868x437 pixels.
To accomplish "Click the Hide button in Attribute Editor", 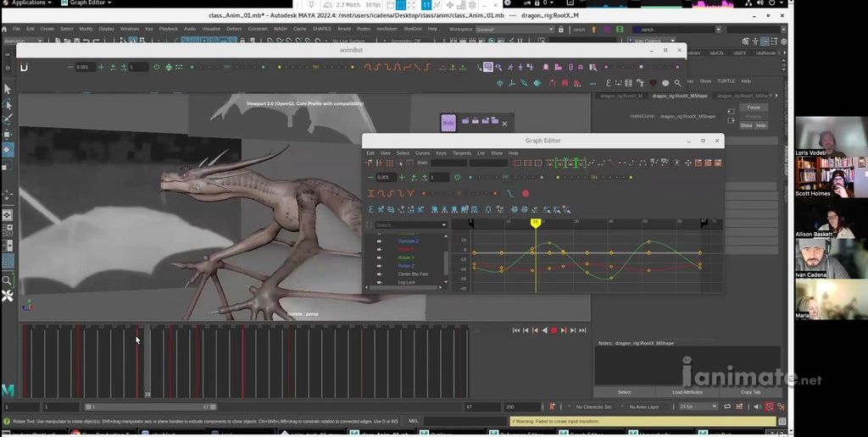I will (760, 125).
